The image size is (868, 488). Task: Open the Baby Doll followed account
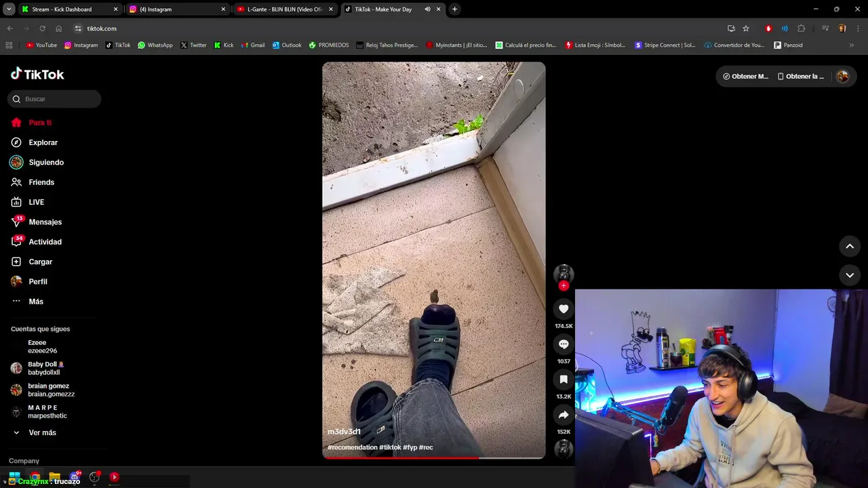pos(44,368)
